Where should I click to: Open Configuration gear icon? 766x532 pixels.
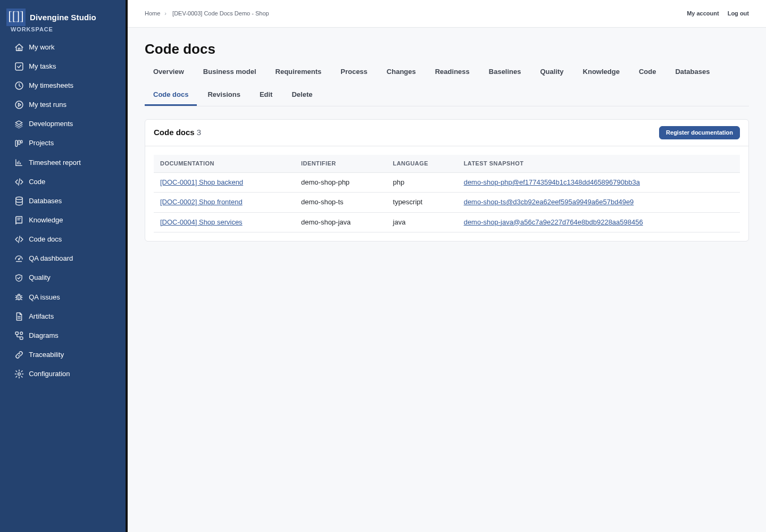point(19,374)
